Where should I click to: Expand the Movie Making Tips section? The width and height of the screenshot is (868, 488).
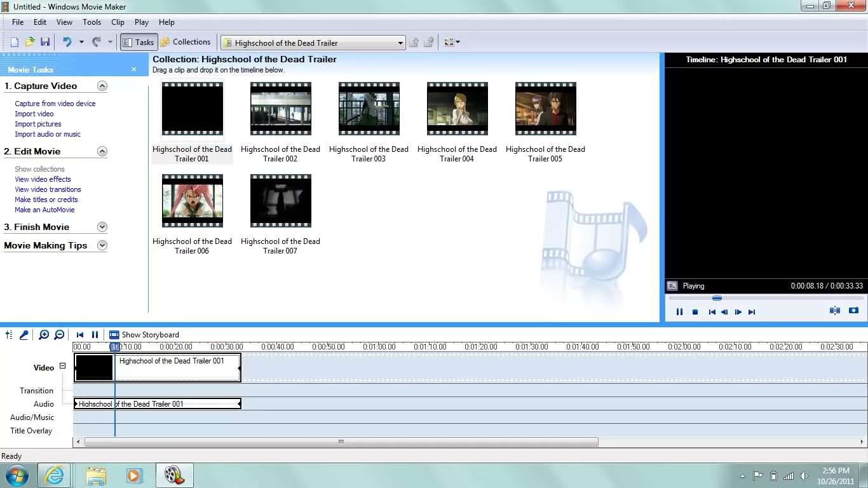[x=102, y=245]
